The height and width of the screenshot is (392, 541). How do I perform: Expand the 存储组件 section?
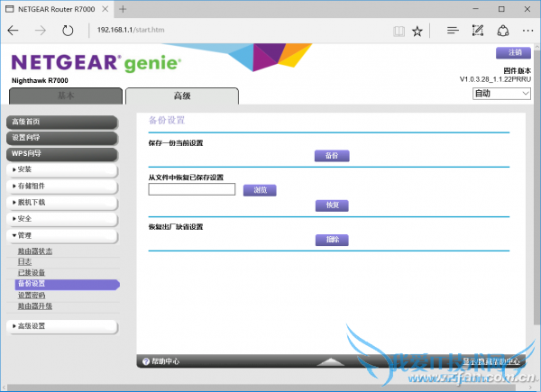pyautogui.click(x=62, y=187)
